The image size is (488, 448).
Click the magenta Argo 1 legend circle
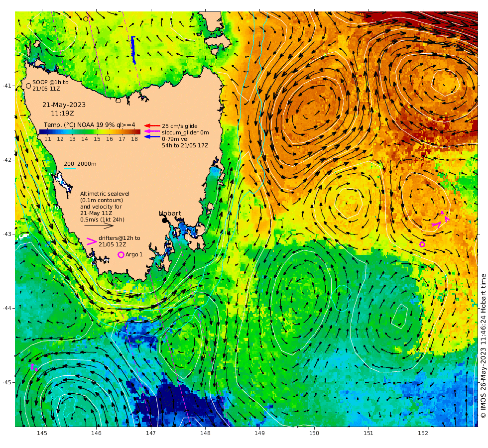121,255
